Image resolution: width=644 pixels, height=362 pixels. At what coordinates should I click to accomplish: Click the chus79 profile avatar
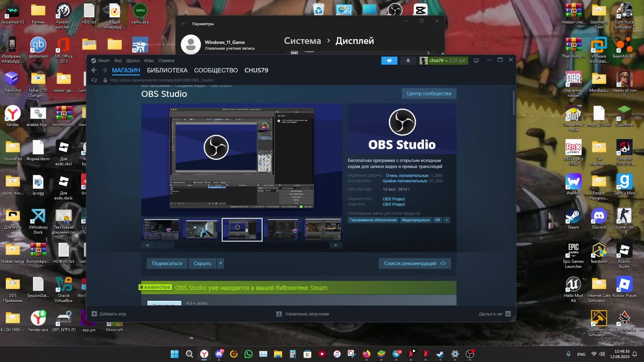423,61
